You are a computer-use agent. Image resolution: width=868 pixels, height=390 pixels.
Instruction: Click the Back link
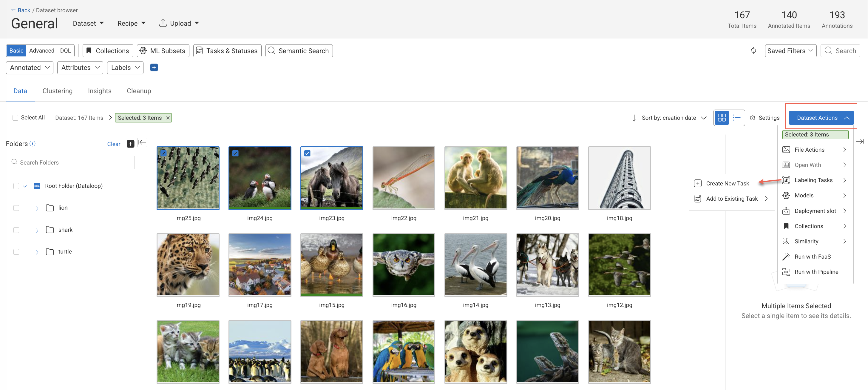(x=21, y=10)
